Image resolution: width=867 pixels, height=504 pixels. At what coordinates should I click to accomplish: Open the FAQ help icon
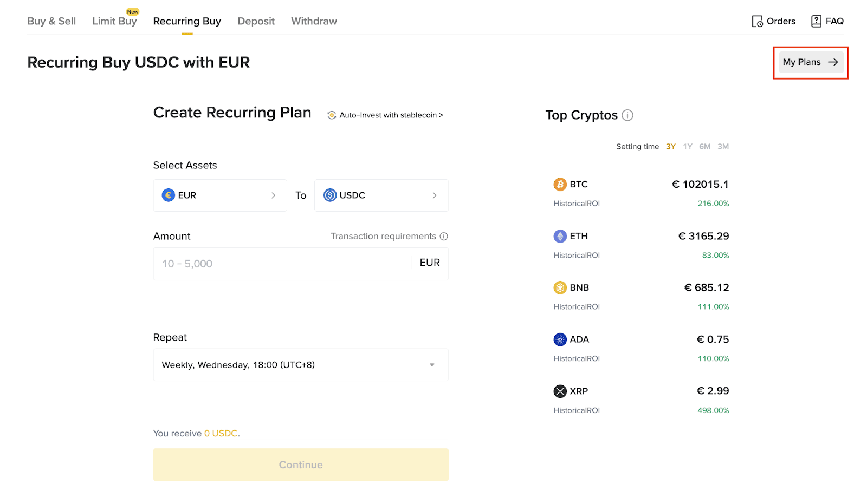[816, 21]
